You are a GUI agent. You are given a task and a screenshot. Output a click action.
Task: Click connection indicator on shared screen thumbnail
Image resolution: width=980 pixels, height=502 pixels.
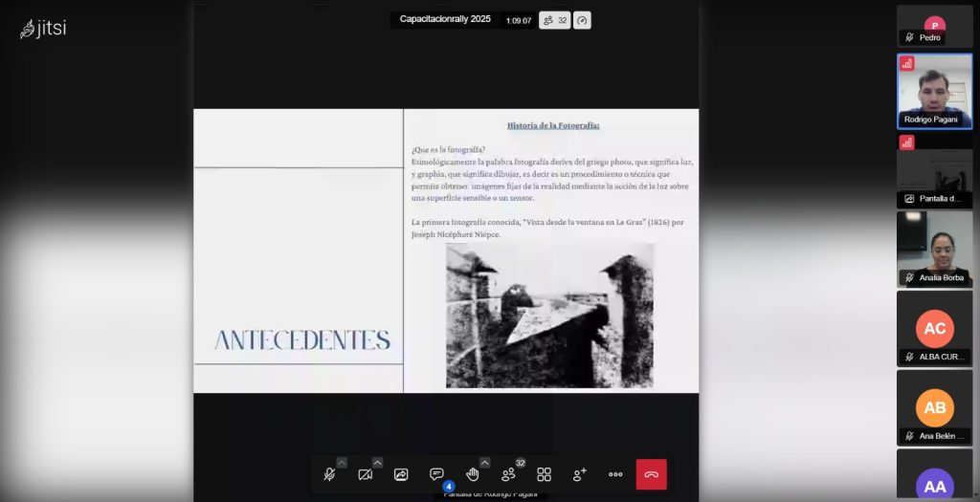tap(907, 142)
